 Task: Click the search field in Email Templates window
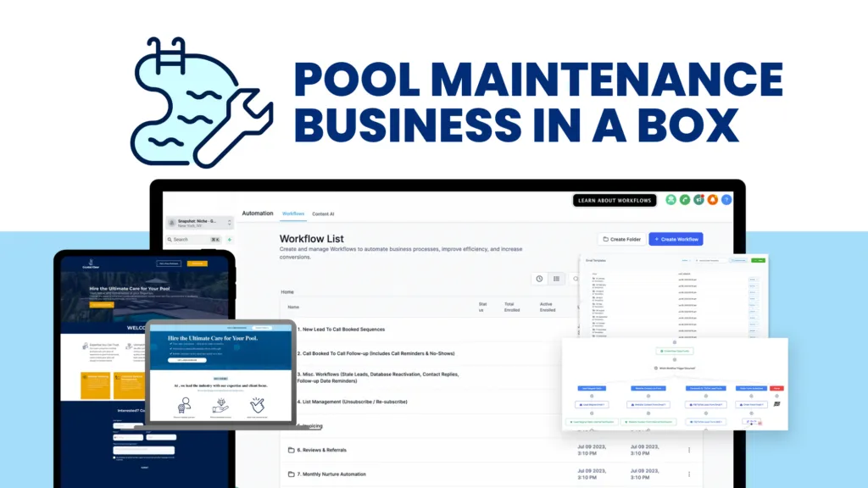tap(709, 260)
